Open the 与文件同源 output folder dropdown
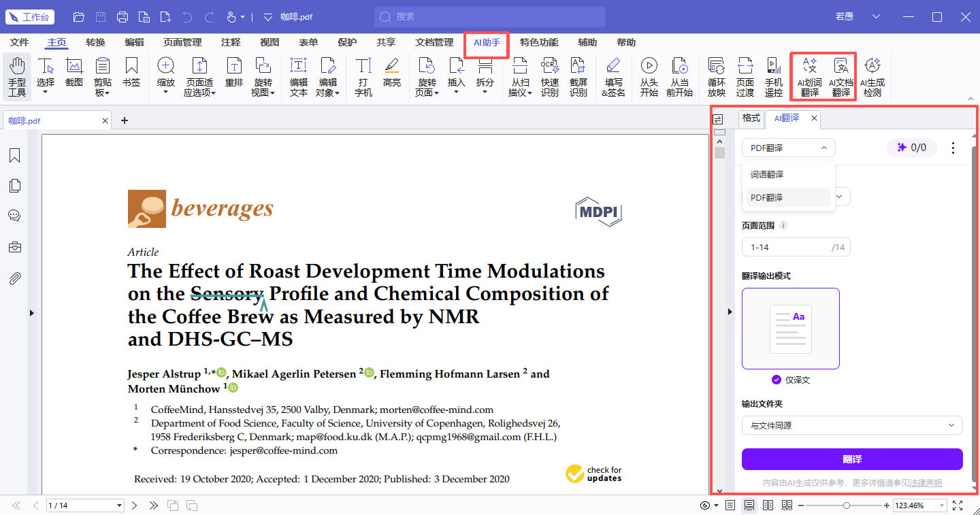The width and height of the screenshot is (980, 515). click(852, 425)
